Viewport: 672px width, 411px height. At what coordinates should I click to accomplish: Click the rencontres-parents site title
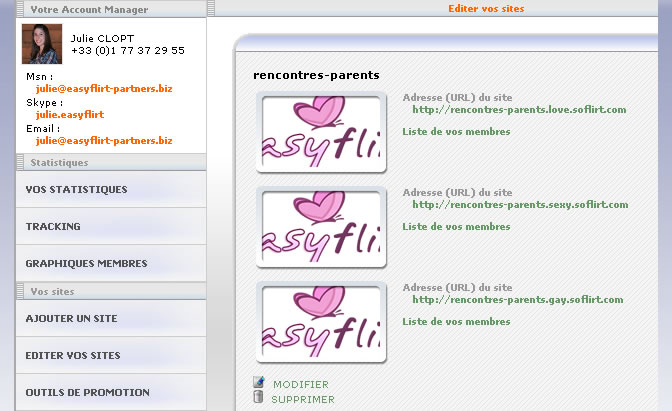pos(316,75)
